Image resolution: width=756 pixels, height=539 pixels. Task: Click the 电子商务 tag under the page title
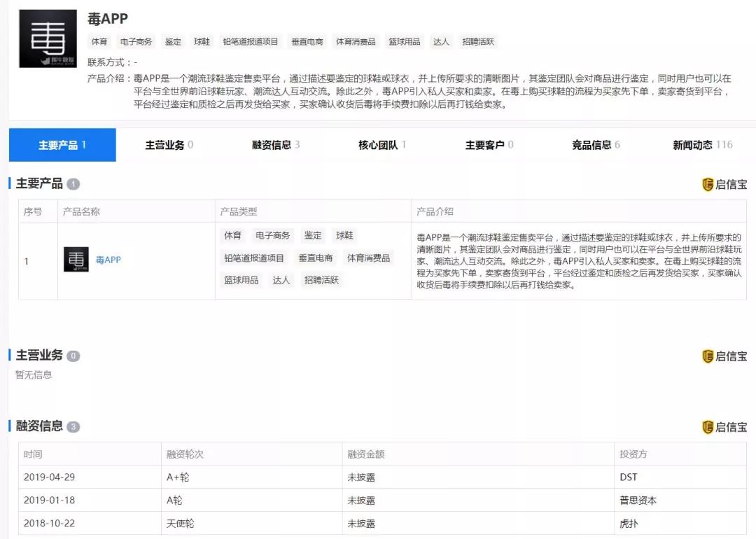coord(136,42)
